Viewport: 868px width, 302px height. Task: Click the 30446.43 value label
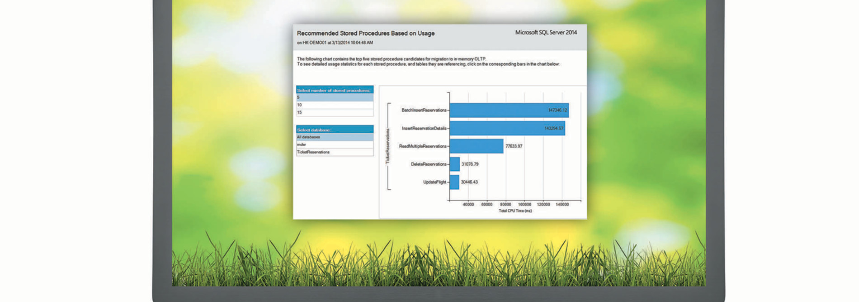[469, 182]
